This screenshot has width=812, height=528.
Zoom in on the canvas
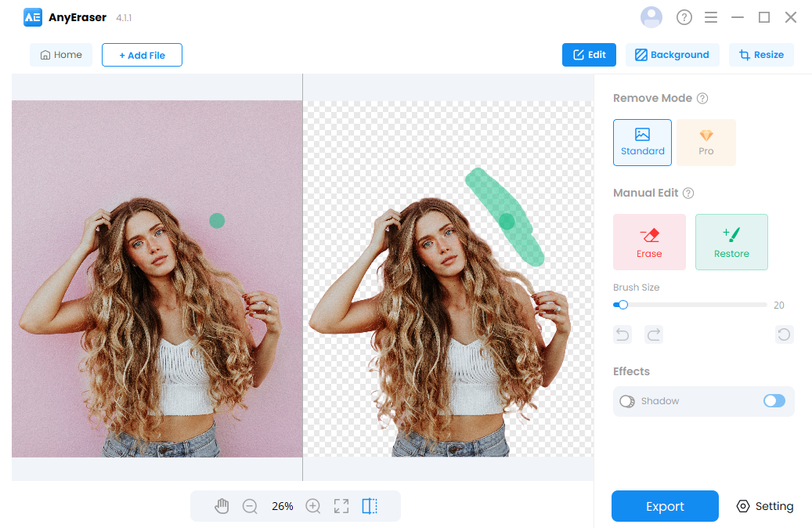click(313, 506)
